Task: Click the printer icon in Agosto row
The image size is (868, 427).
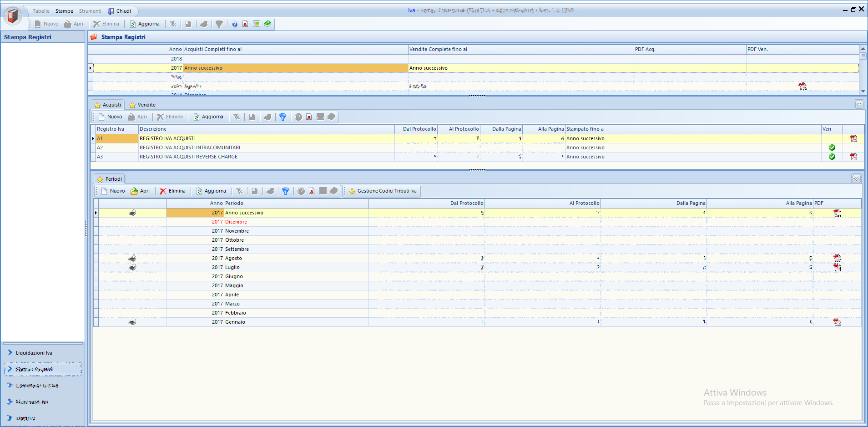Action: pos(132,258)
